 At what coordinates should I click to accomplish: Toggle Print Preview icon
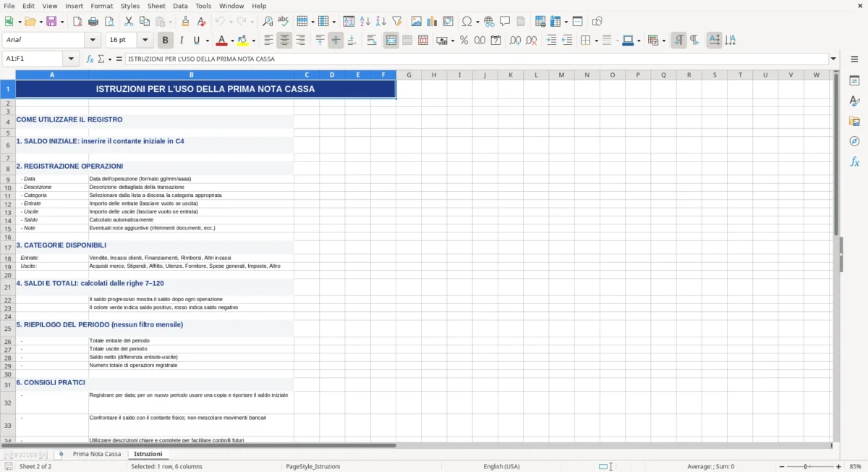(109, 22)
